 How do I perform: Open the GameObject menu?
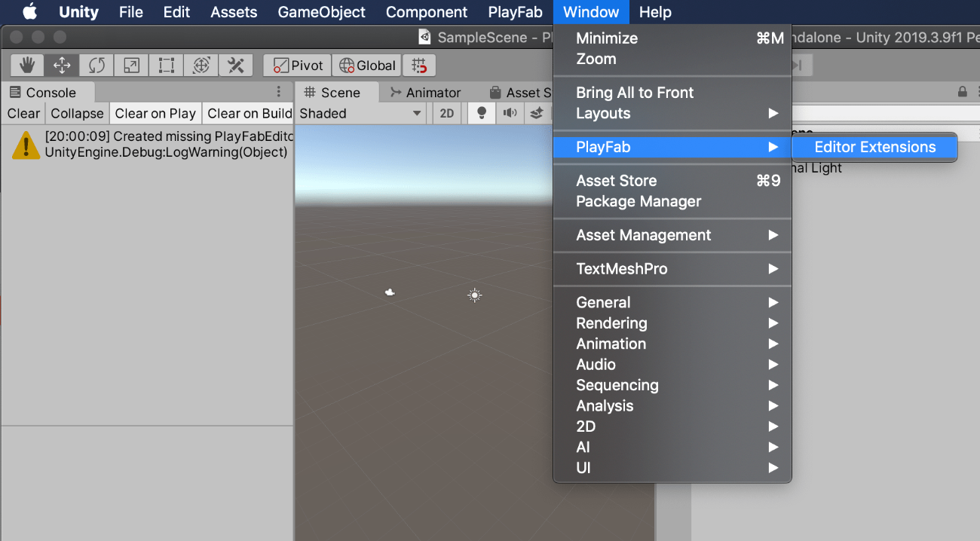coord(322,12)
